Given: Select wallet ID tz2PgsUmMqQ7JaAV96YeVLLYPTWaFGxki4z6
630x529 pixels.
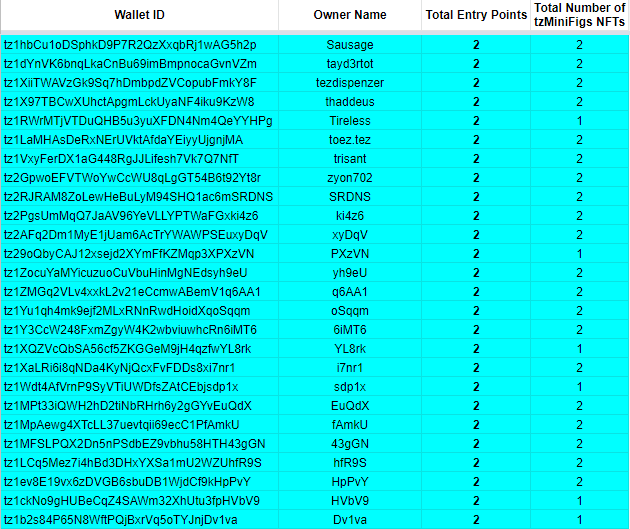Looking at the screenshot, I should click(139, 216).
